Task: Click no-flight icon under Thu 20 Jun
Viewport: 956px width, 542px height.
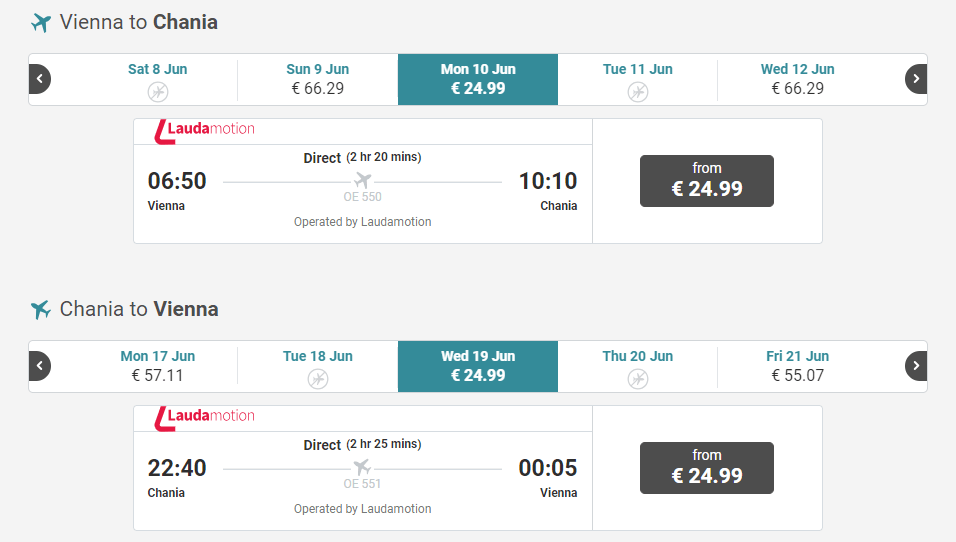Action: click(x=638, y=379)
